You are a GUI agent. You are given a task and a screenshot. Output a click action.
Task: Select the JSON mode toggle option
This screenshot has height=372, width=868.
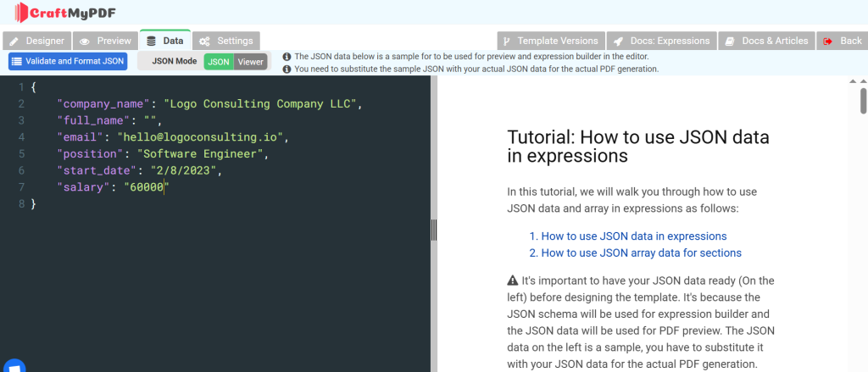pos(219,62)
